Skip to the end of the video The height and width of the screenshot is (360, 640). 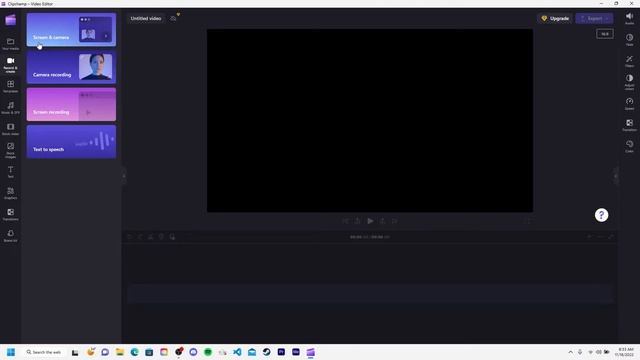click(x=395, y=221)
